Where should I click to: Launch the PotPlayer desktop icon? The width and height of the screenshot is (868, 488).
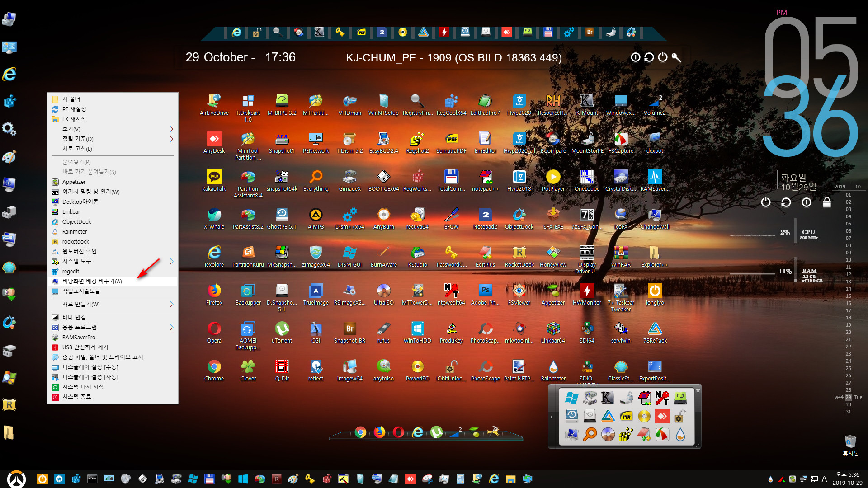[553, 181]
